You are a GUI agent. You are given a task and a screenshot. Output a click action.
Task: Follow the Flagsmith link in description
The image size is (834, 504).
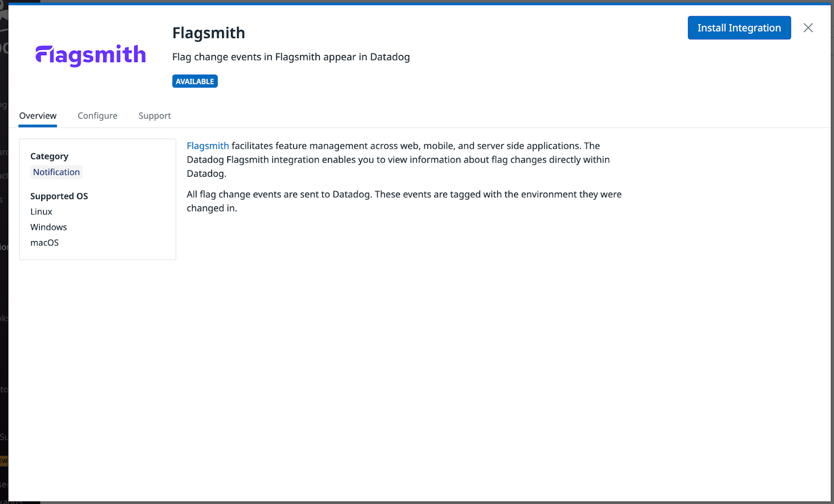coord(208,146)
